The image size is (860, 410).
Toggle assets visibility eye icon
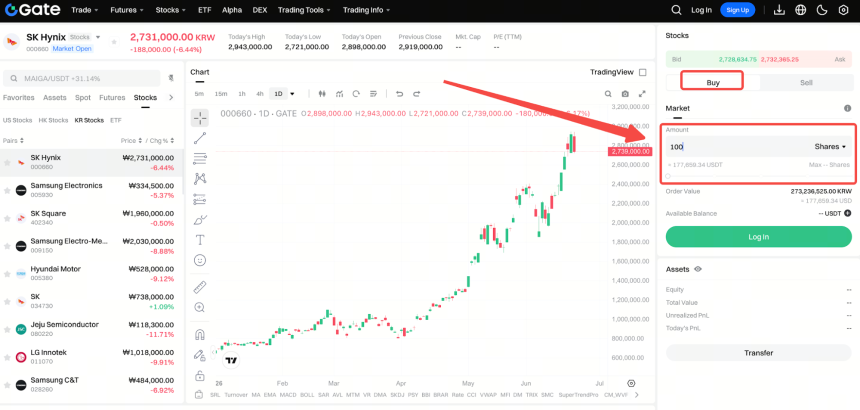tap(698, 269)
